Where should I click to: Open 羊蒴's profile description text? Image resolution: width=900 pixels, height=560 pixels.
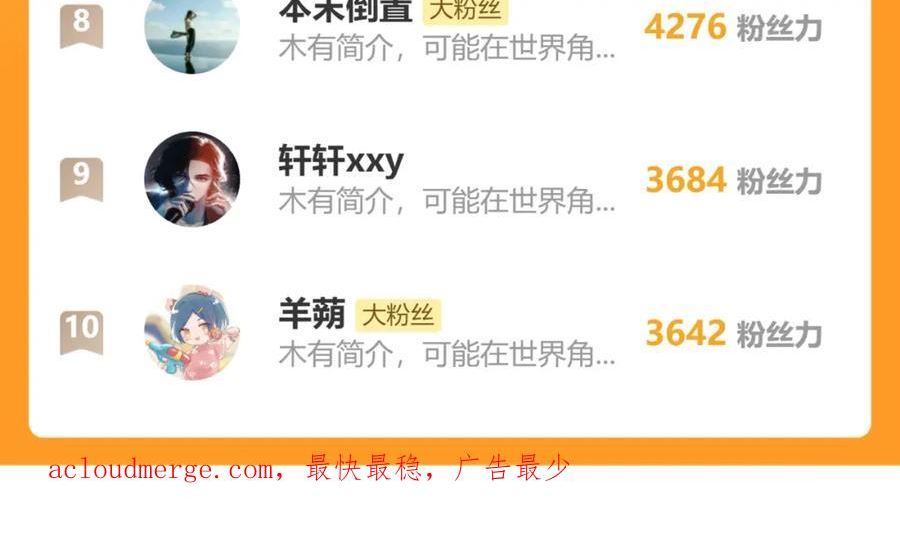(447, 354)
